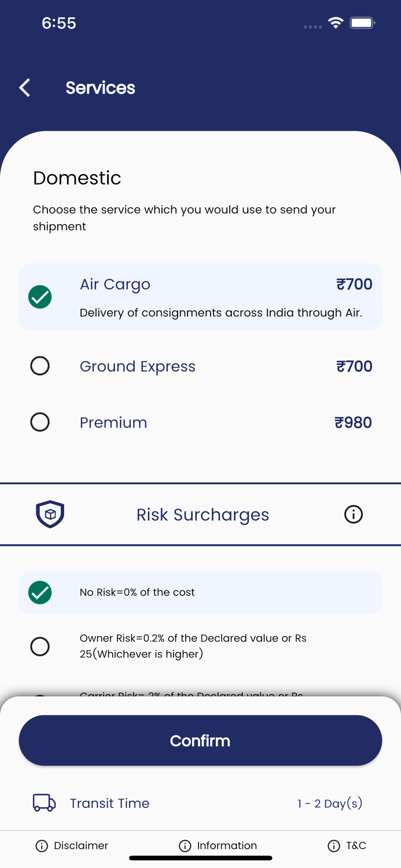
Task: Tap the Information info icon
Action: coord(185,846)
